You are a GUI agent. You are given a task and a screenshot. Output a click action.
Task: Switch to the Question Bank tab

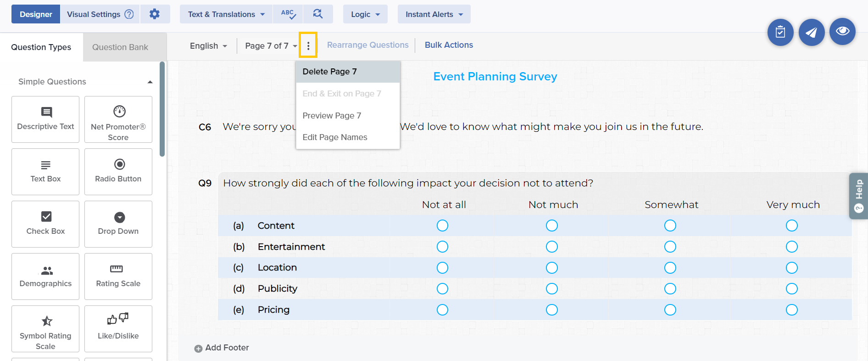pyautogui.click(x=120, y=47)
